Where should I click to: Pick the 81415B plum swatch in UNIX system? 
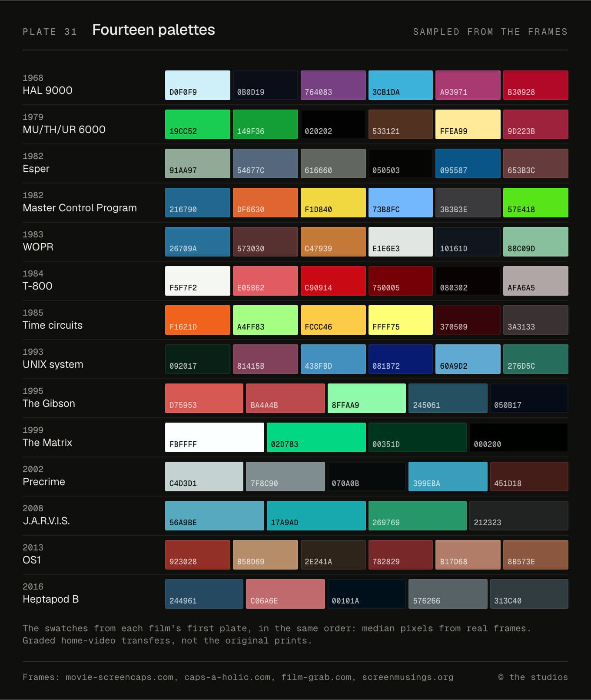pos(266,359)
